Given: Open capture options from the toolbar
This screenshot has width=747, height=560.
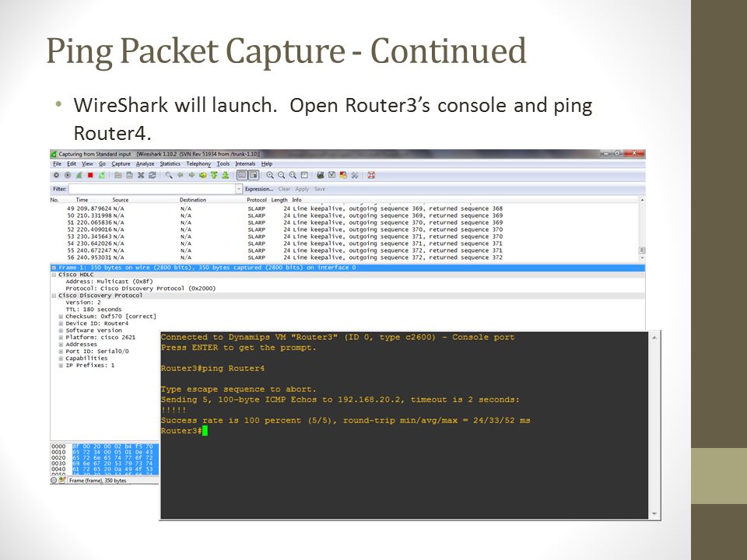Looking at the screenshot, I should click(x=68, y=175).
